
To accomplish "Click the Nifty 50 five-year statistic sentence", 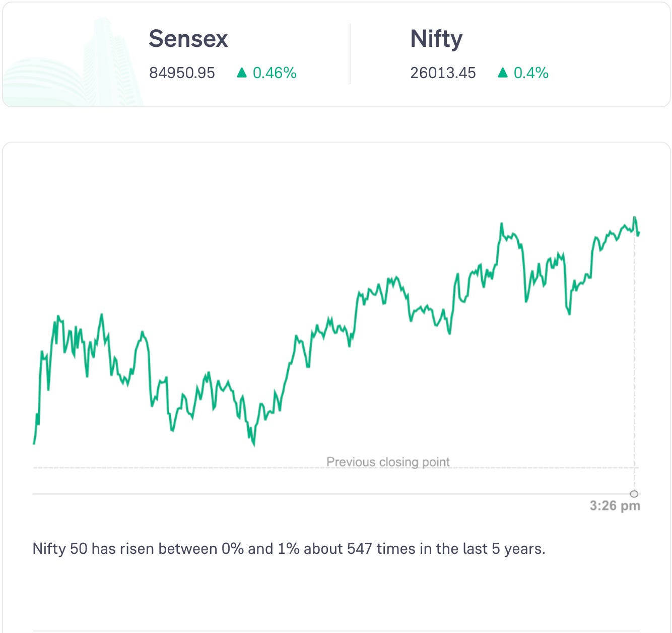I will [289, 548].
